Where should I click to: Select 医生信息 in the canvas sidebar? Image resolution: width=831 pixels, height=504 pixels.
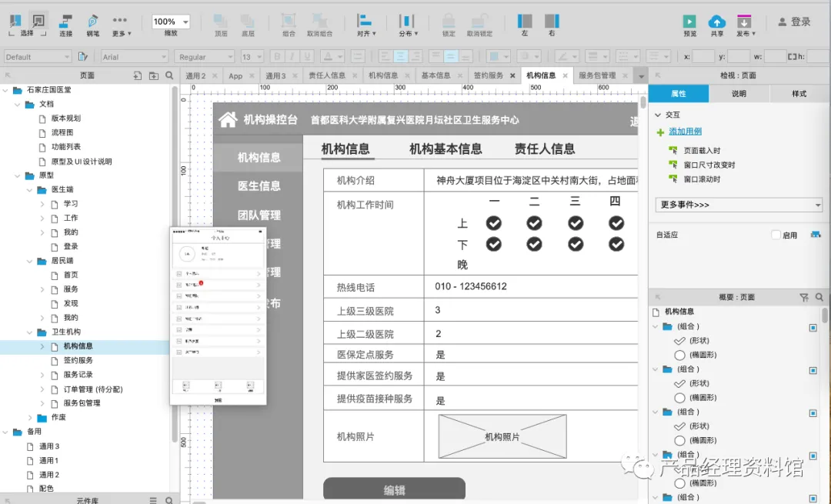259,186
